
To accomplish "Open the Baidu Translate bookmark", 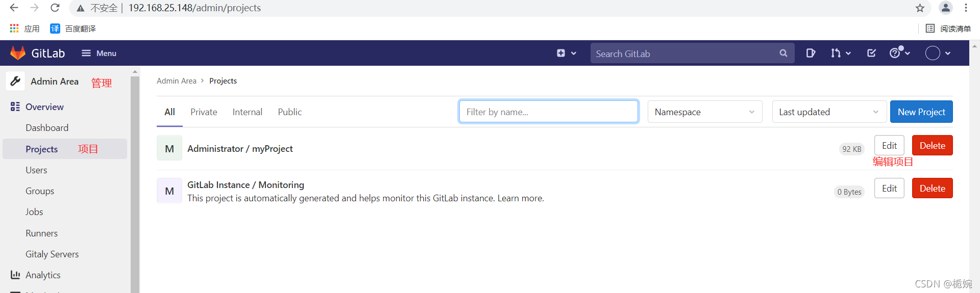I will pos(73,29).
